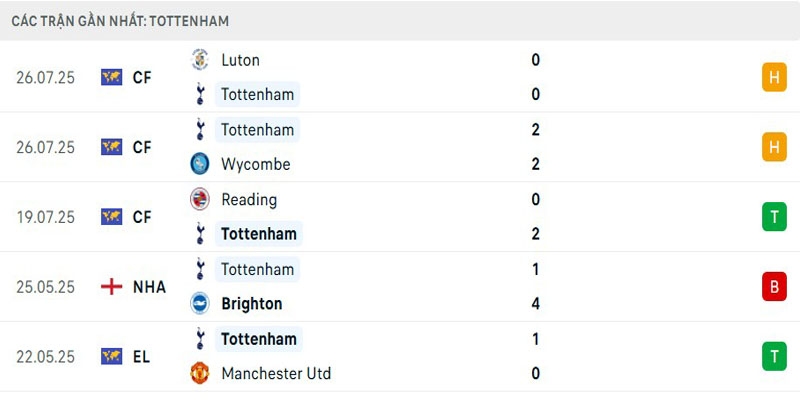Click the red B result badge
The height and width of the screenshot is (400, 800).
[774, 287]
